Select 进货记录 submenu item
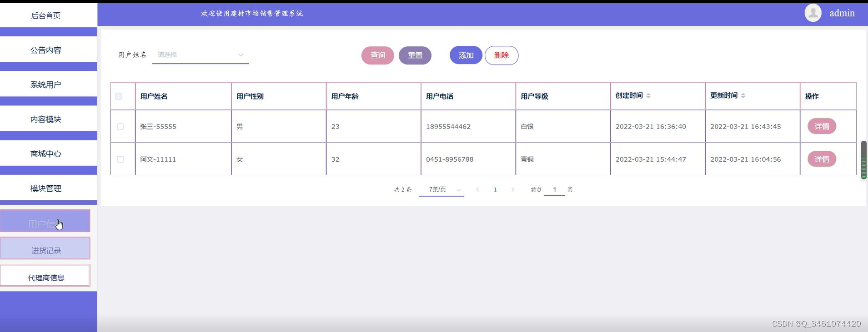This screenshot has height=332, width=868. (x=45, y=248)
